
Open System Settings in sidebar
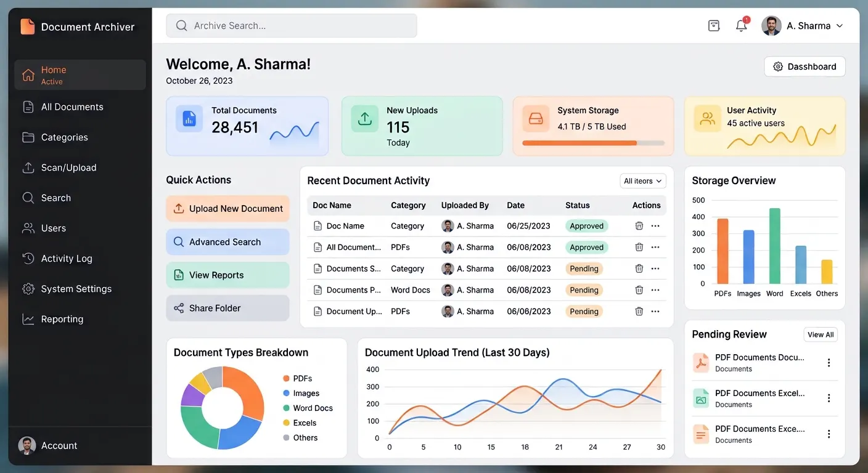tap(80, 289)
